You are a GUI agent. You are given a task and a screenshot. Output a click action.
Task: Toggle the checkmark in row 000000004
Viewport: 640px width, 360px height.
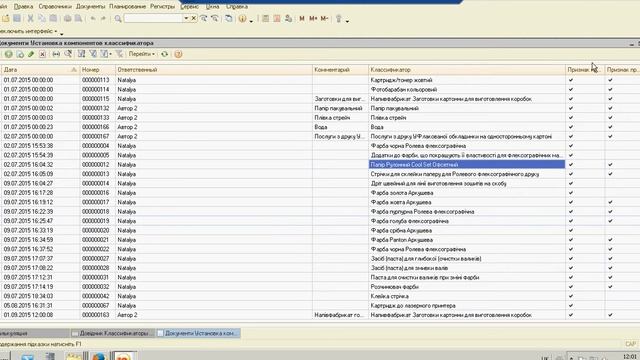[571, 146]
